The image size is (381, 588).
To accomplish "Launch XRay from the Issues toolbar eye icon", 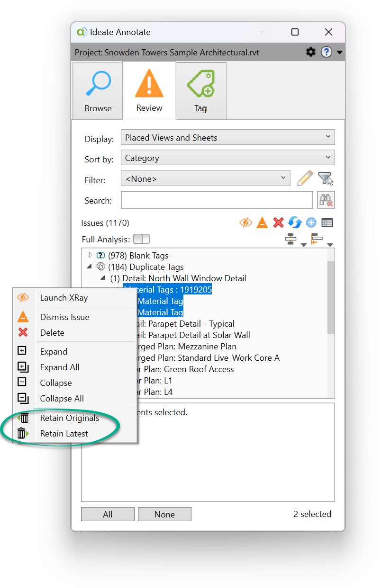I will coord(245,223).
